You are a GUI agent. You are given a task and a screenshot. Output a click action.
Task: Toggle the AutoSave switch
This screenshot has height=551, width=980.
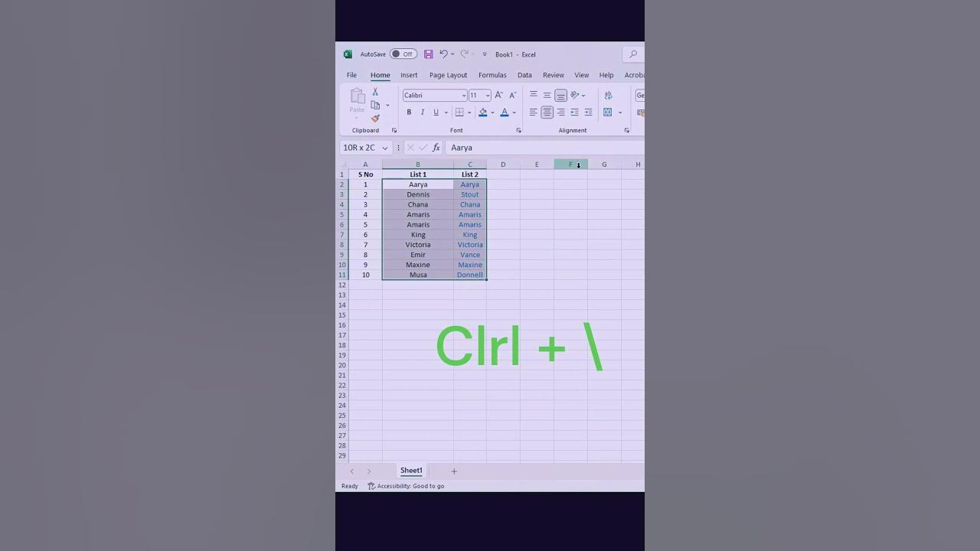coord(403,54)
